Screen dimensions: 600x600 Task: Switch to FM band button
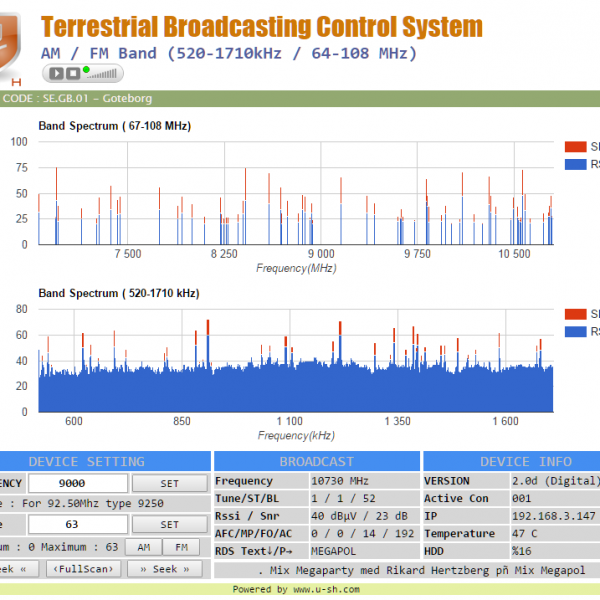181,547
